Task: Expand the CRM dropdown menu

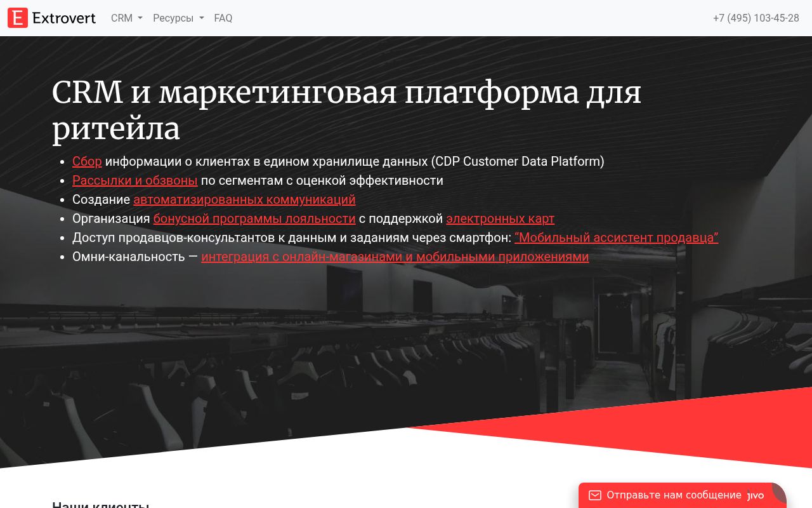Action: click(x=126, y=18)
